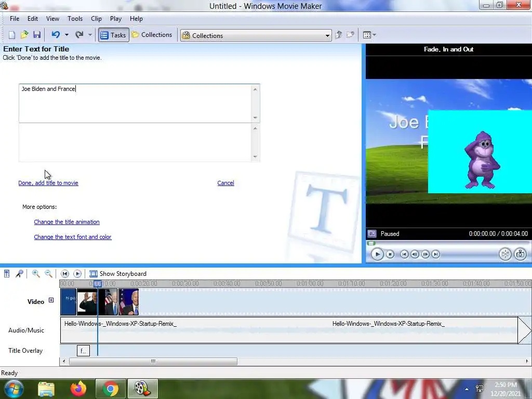Cancel the title entry
Image resolution: width=532 pixels, height=399 pixels.
pos(225,183)
